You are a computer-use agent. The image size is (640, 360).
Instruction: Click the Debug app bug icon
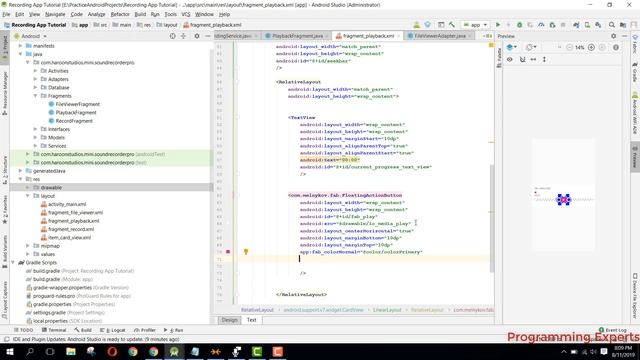coord(520,25)
